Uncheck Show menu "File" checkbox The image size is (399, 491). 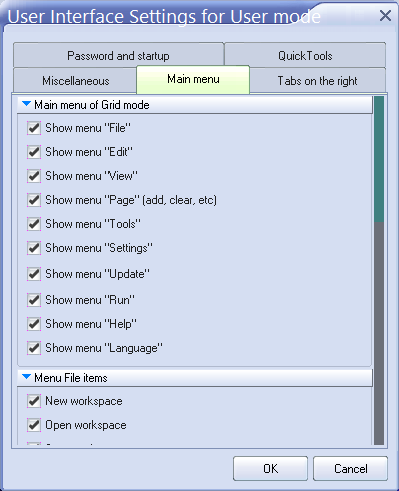pos(34,128)
